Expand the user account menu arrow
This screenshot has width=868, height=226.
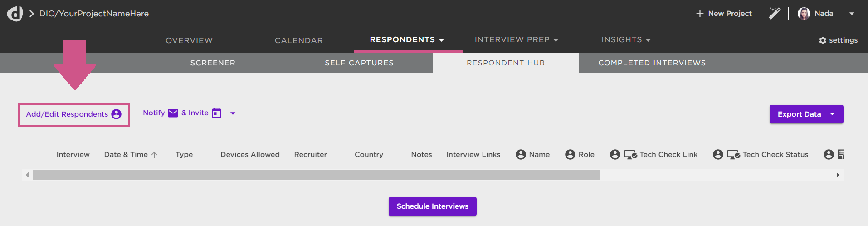852,14
